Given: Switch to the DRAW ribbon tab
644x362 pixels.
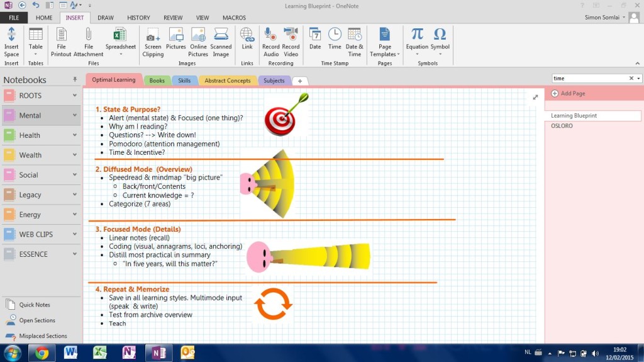Looking at the screenshot, I should pos(106,18).
